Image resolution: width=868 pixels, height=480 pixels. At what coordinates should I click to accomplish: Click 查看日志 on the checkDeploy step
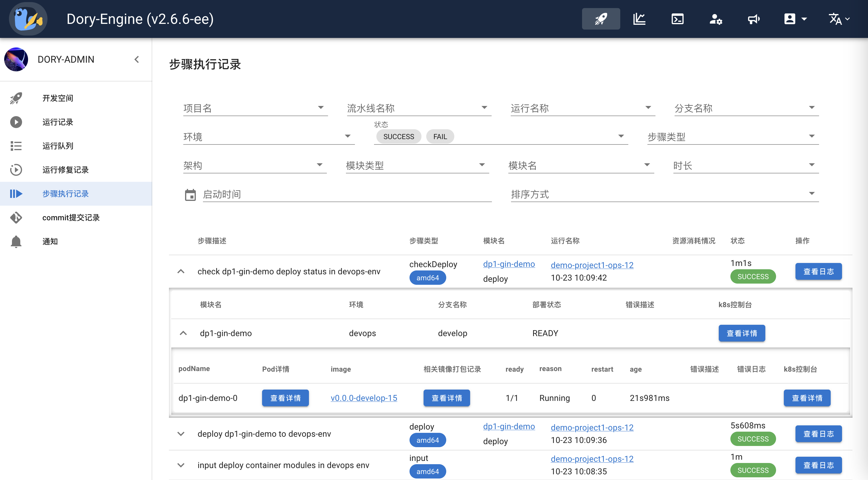(x=818, y=271)
